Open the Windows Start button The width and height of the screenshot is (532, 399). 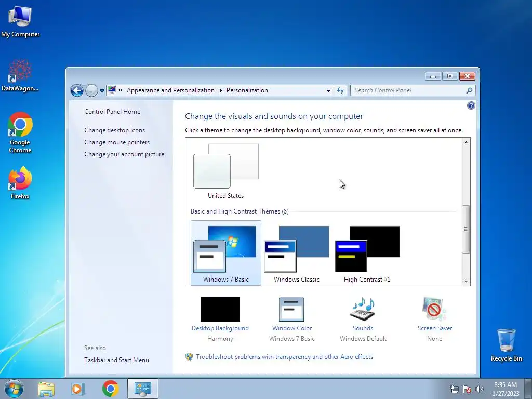tap(14, 389)
